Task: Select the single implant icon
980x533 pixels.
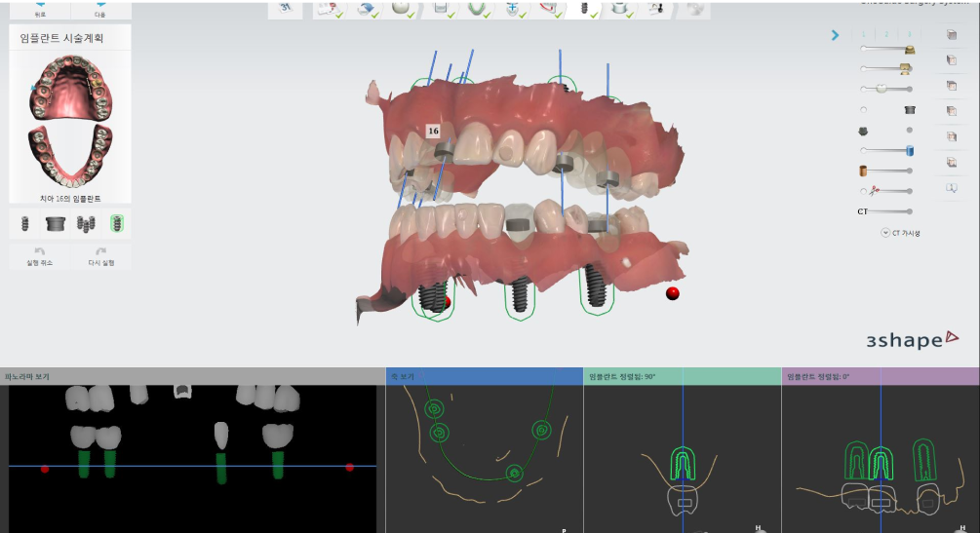Action: point(24,224)
